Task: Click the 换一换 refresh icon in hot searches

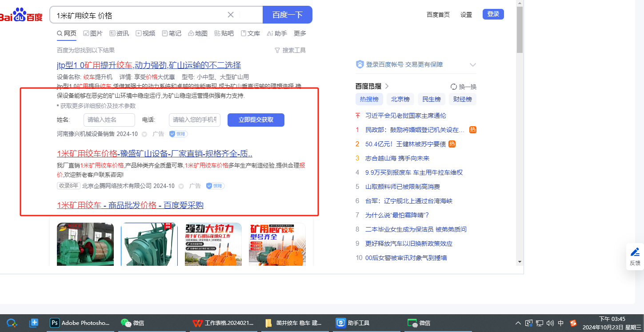Action: [454, 87]
